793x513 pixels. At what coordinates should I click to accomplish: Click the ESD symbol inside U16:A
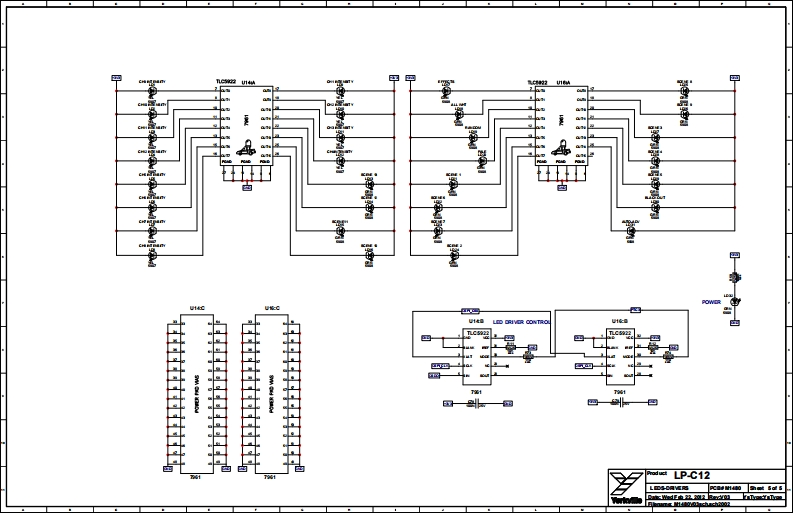pyautogui.click(x=561, y=149)
